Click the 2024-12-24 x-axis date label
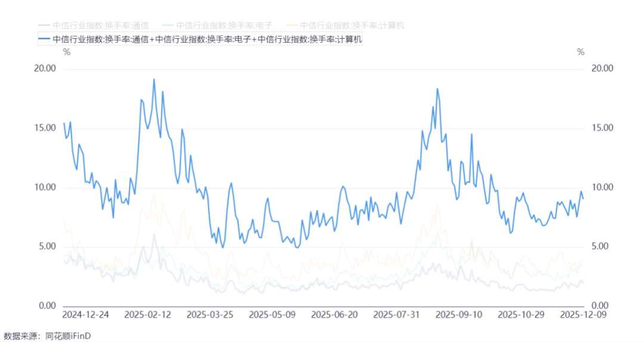Image resolution: width=644 pixels, height=342 pixels. pos(85,315)
